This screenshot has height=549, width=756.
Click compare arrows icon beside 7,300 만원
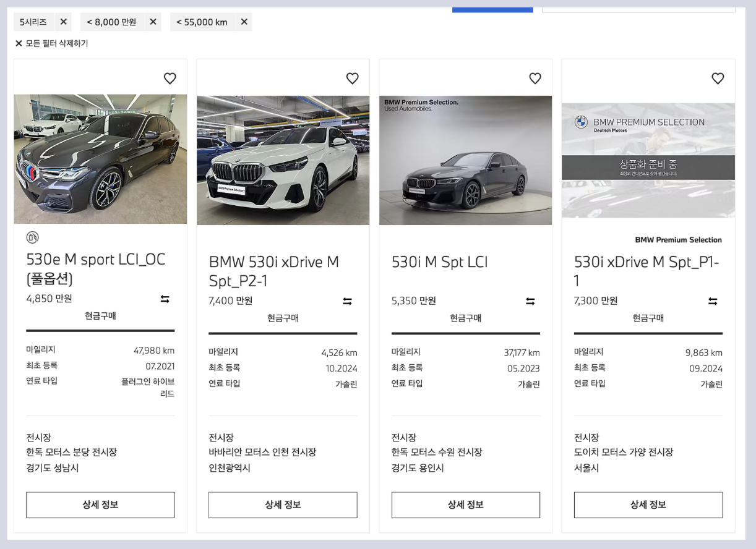coord(713,302)
